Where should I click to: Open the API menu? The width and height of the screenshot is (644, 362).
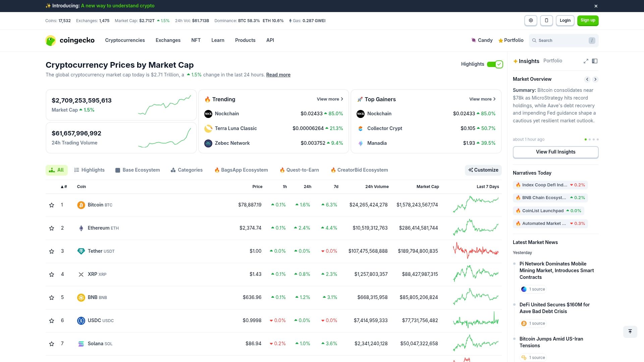click(x=270, y=40)
